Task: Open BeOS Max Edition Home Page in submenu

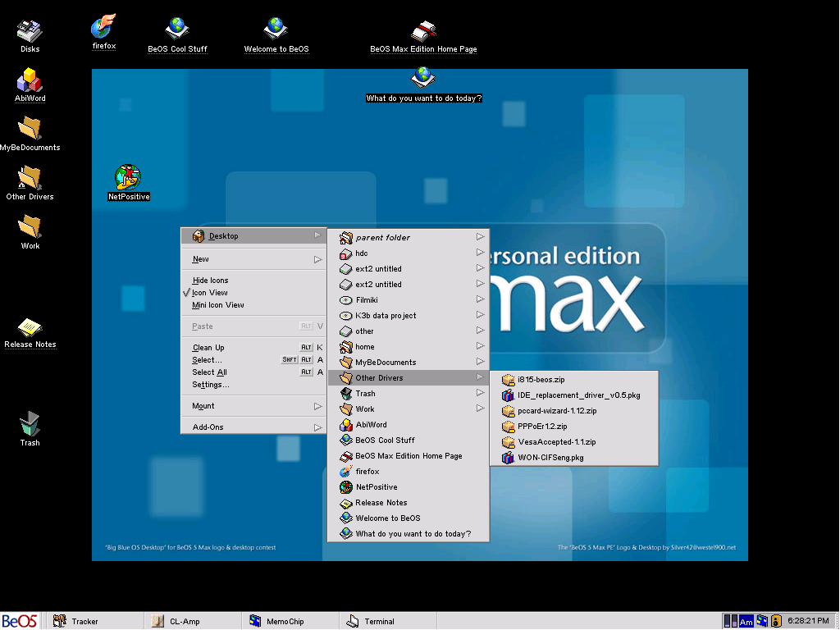Action: [x=409, y=455]
